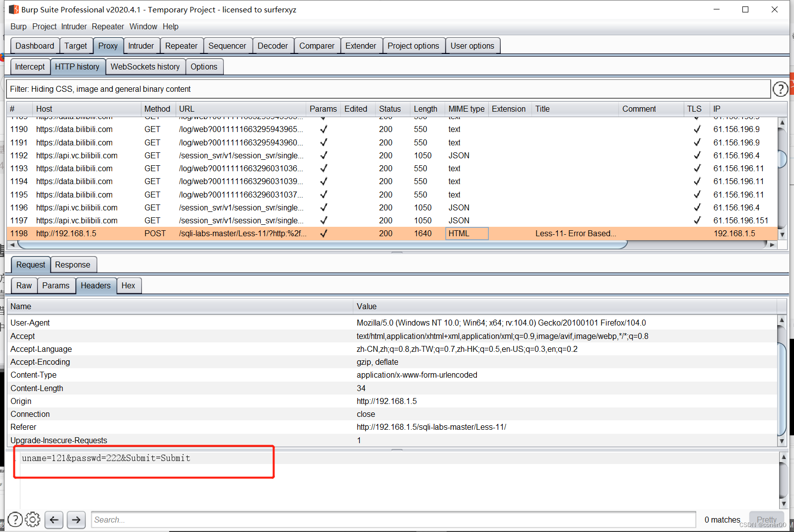
Task: Sort history by the Length column
Action: pos(428,109)
